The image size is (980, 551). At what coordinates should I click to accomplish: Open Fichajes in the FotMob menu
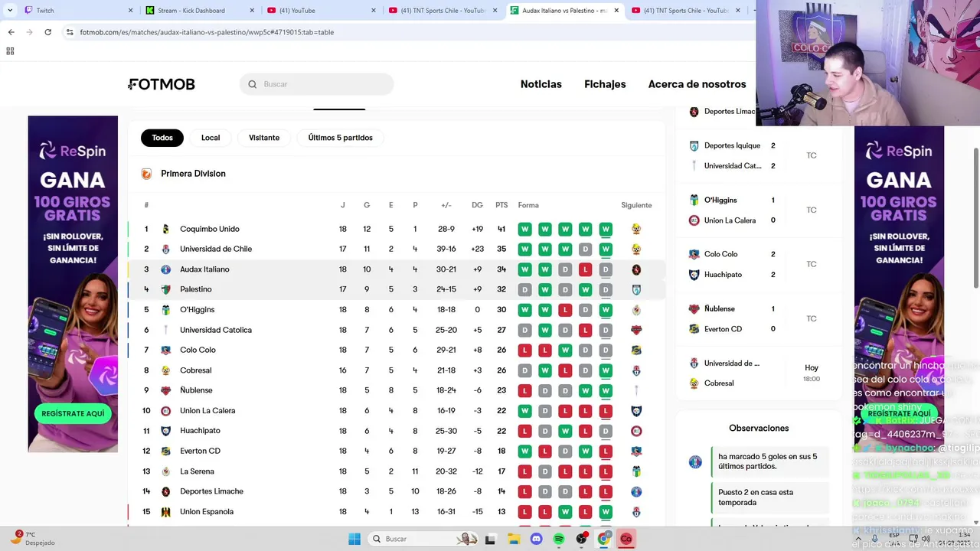(x=605, y=84)
